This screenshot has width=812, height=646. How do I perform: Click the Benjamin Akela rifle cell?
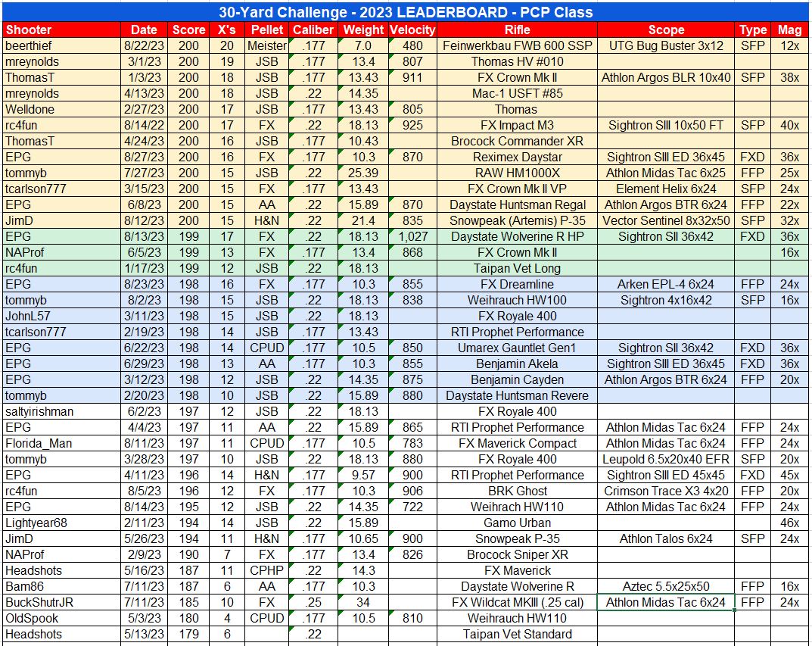(x=517, y=364)
